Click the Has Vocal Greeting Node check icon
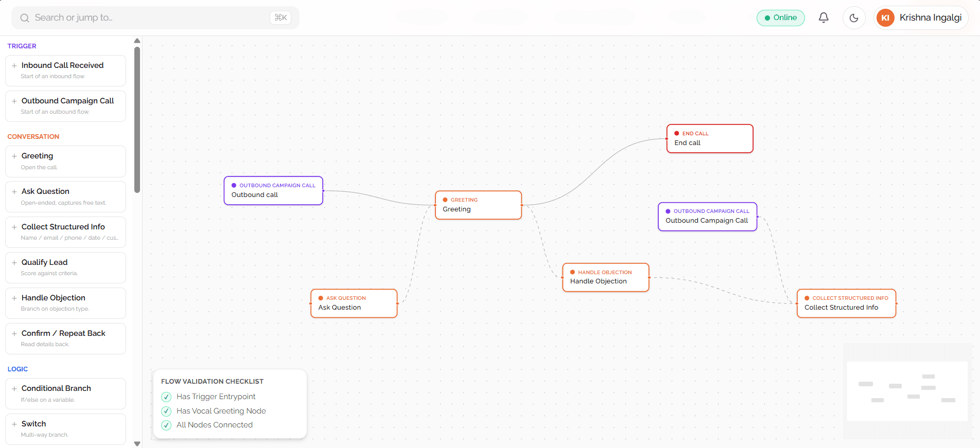The image size is (980, 448). (166, 411)
